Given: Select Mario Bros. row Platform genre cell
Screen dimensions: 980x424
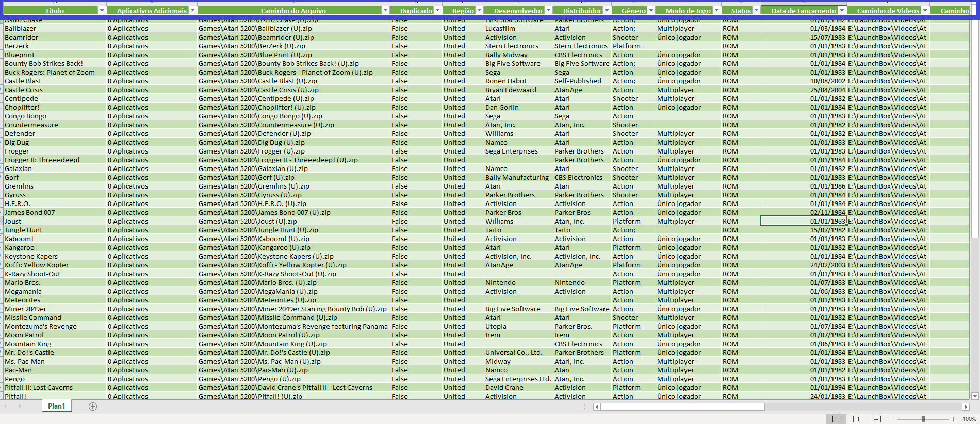Looking at the screenshot, I should coord(633,282).
